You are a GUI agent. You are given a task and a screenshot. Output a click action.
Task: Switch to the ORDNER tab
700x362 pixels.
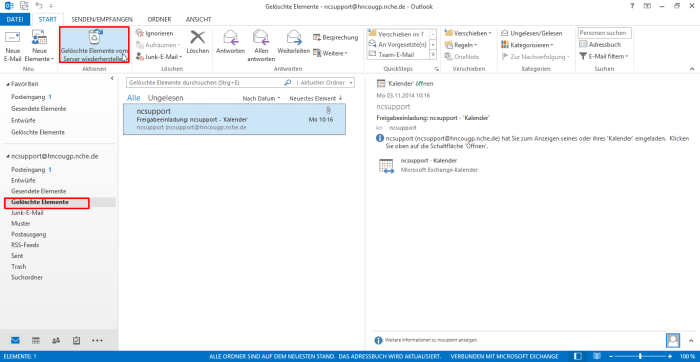160,19
